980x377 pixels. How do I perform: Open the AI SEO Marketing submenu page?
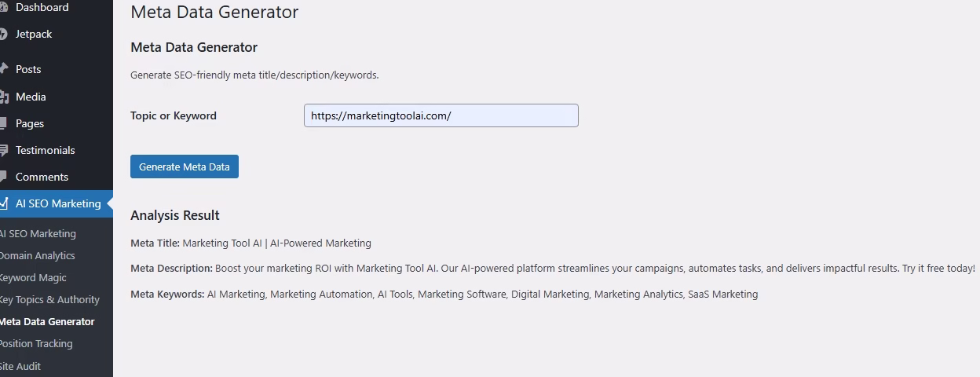tap(38, 233)
